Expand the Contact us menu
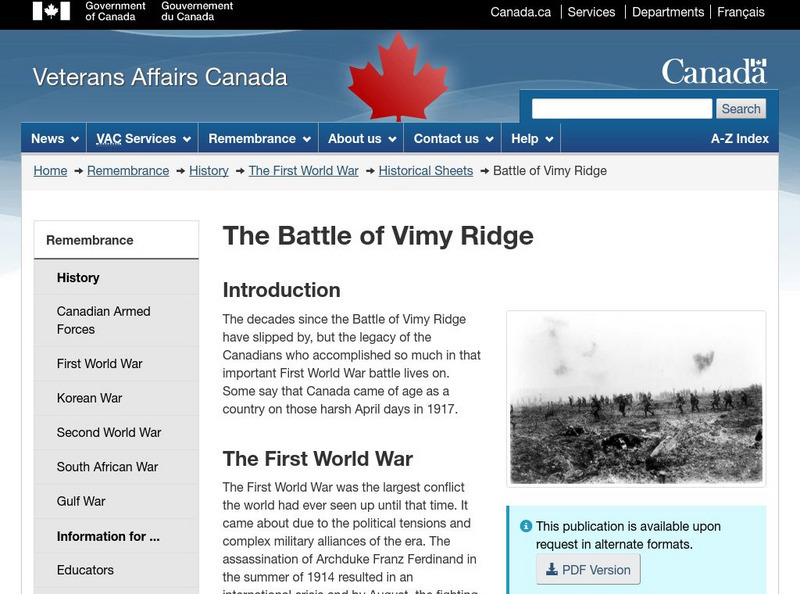 [x=450, y=138]
